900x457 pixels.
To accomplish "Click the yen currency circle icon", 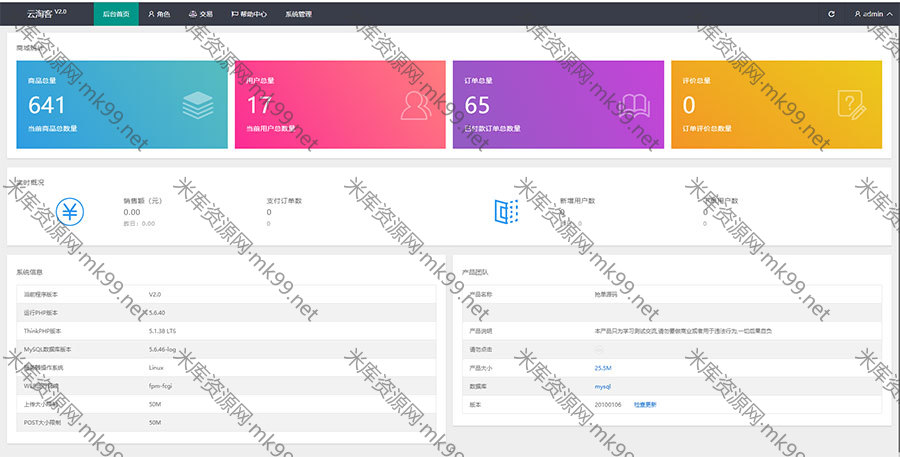I will [70, 212].
